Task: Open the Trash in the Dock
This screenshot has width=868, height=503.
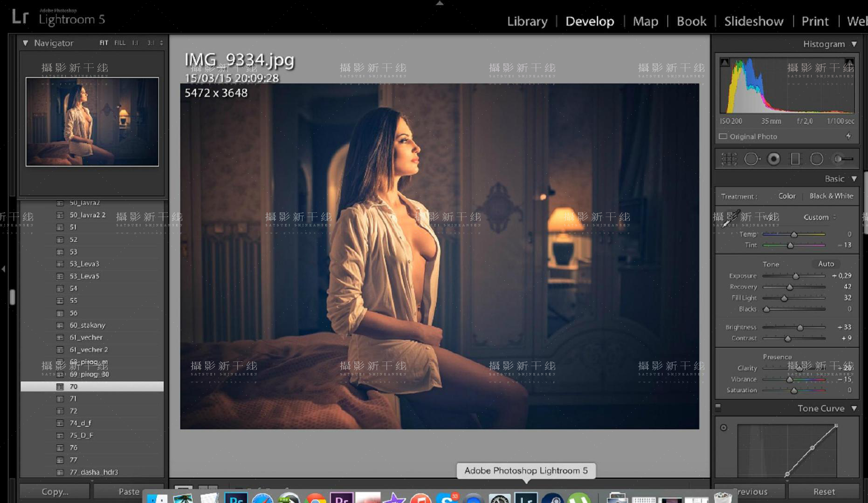Action: (723, 497)
